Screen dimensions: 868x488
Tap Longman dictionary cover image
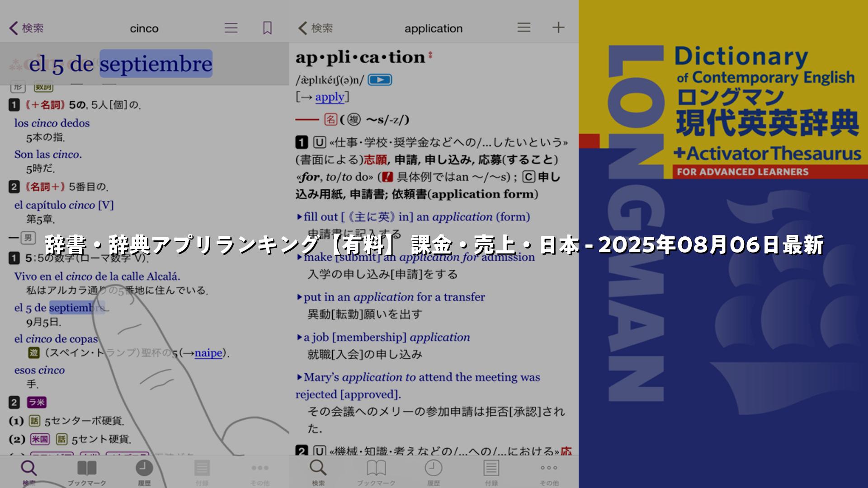723,244
